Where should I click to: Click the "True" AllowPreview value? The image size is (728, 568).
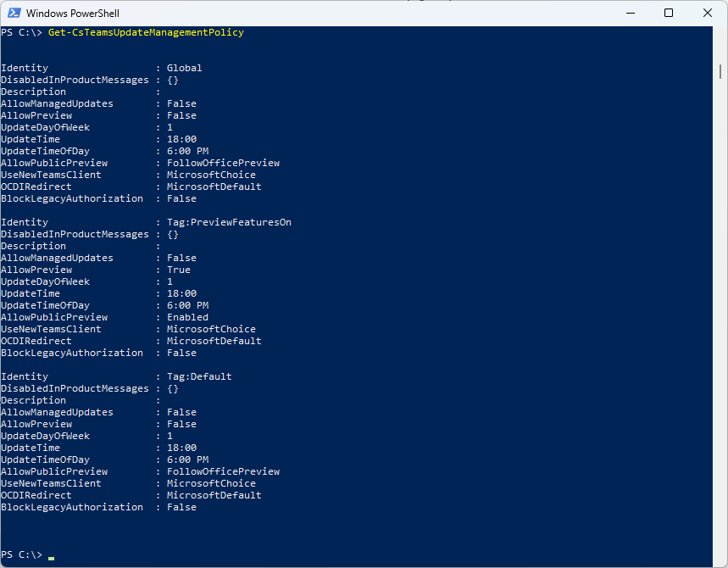point(179,270)
